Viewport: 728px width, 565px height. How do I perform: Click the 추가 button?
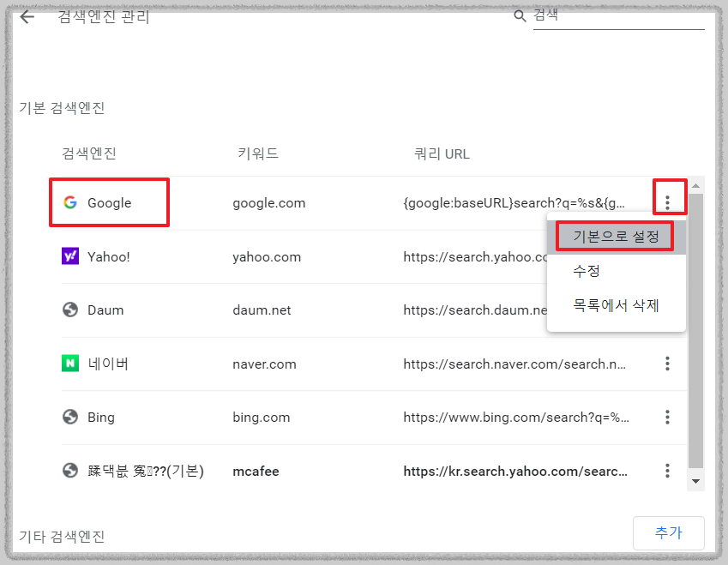click(x=669, y=532)
